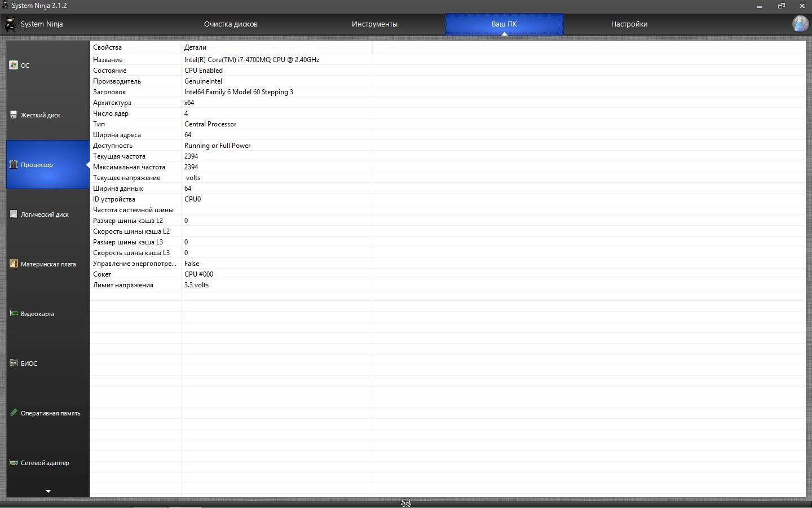812x508 pixels.
Task: Click the Размер шины кэша L2 label
Action: pos(128,221)
